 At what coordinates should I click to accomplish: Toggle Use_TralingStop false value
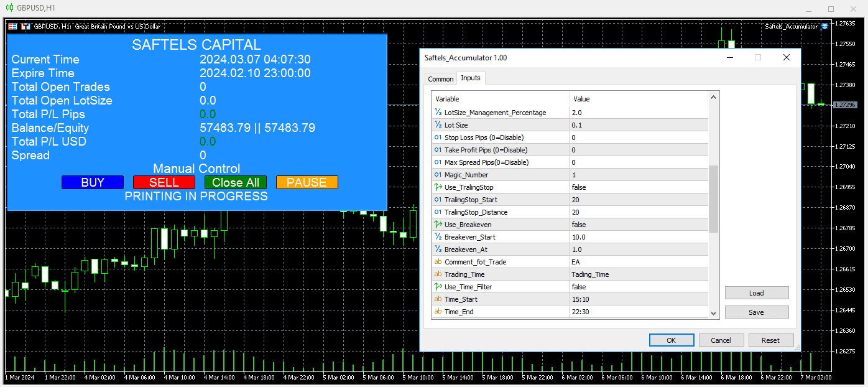click(x=639, y=187)
